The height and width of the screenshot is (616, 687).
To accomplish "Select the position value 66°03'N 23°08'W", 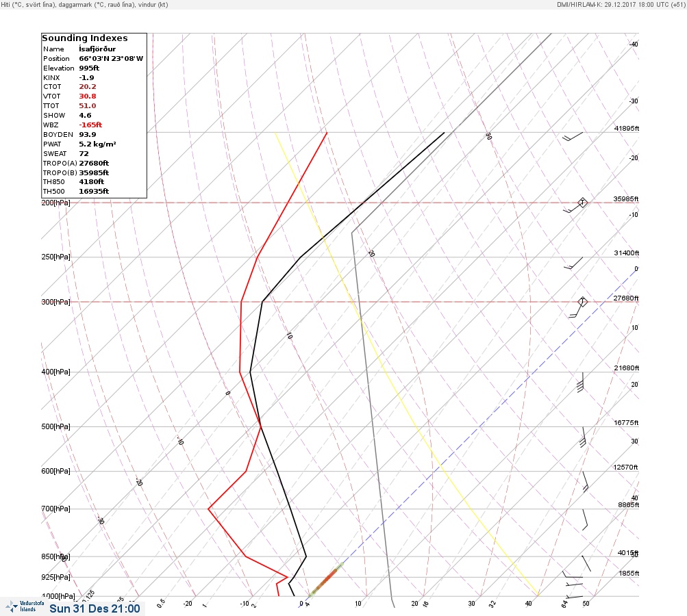I will (111, 59).
